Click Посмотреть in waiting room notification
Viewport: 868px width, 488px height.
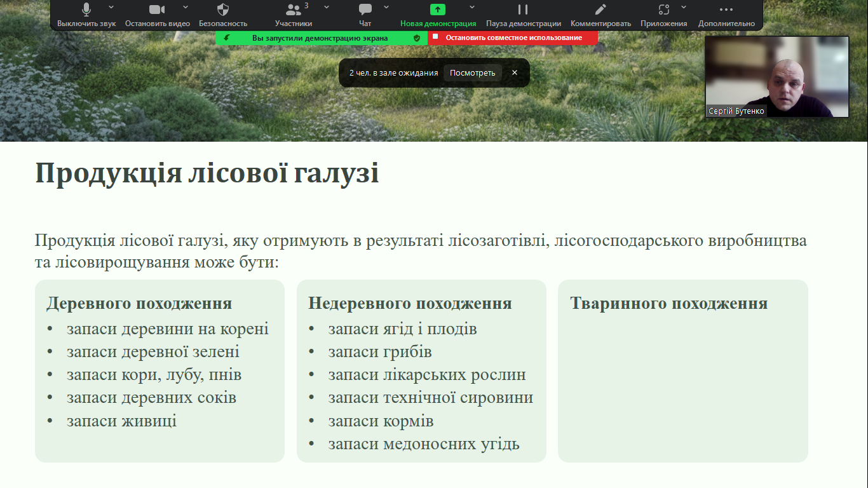(x=472, y=73)
